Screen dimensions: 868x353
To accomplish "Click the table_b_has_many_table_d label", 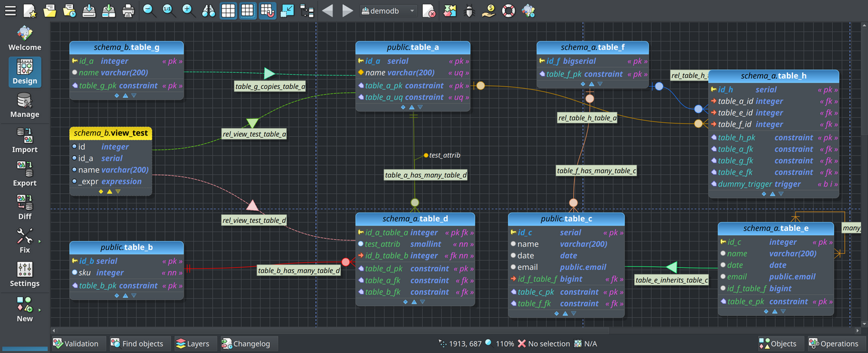I will [299, 271].
